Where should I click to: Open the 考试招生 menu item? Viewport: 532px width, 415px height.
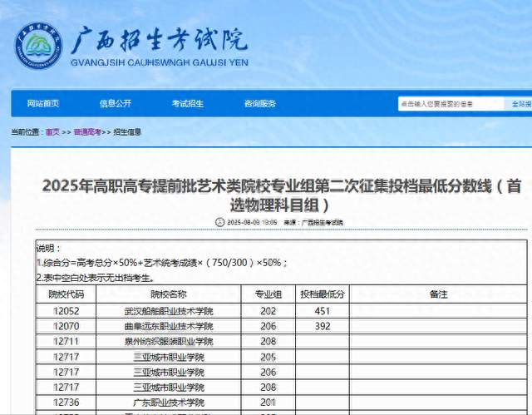coord(188,103)
